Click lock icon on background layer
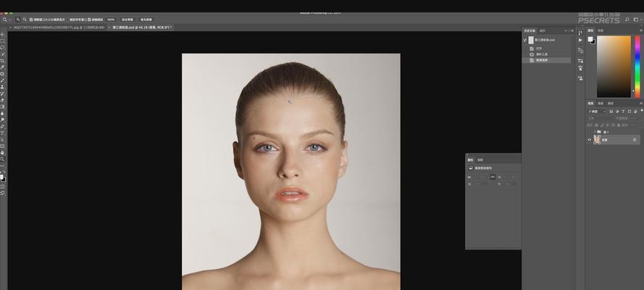This screenshot has width=644, height=290. click(635, 140)
